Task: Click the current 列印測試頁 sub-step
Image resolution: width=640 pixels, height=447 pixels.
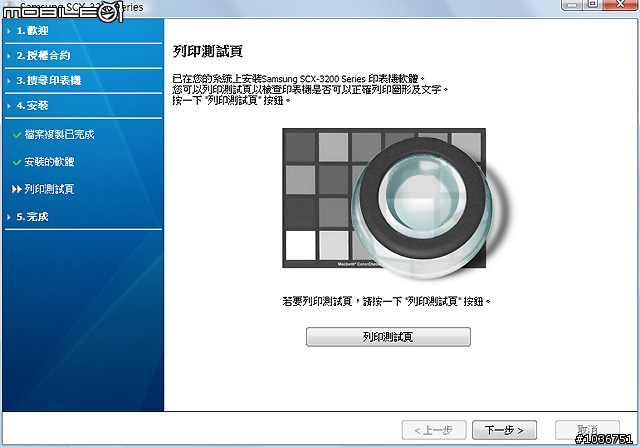Action: (49, 189)
